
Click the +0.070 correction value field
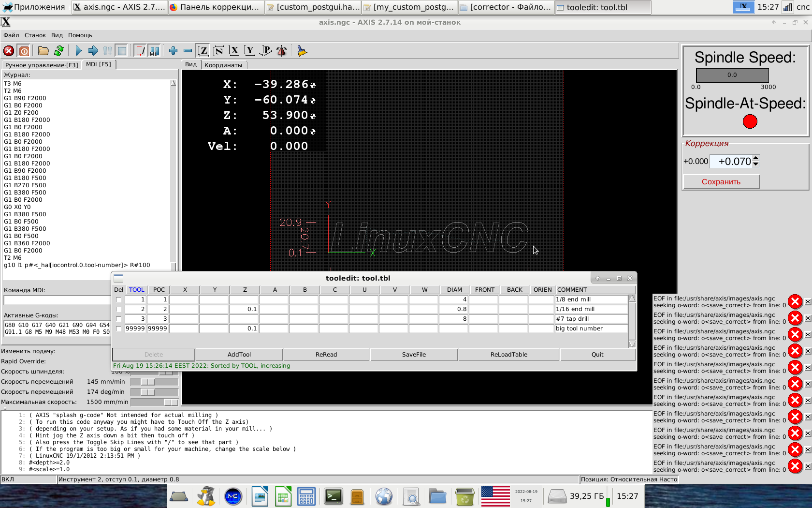pyautogui.click(x=731, y=162)
